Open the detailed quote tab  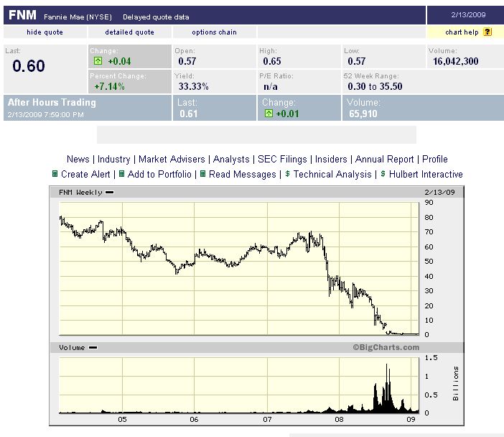click(129, 32)
